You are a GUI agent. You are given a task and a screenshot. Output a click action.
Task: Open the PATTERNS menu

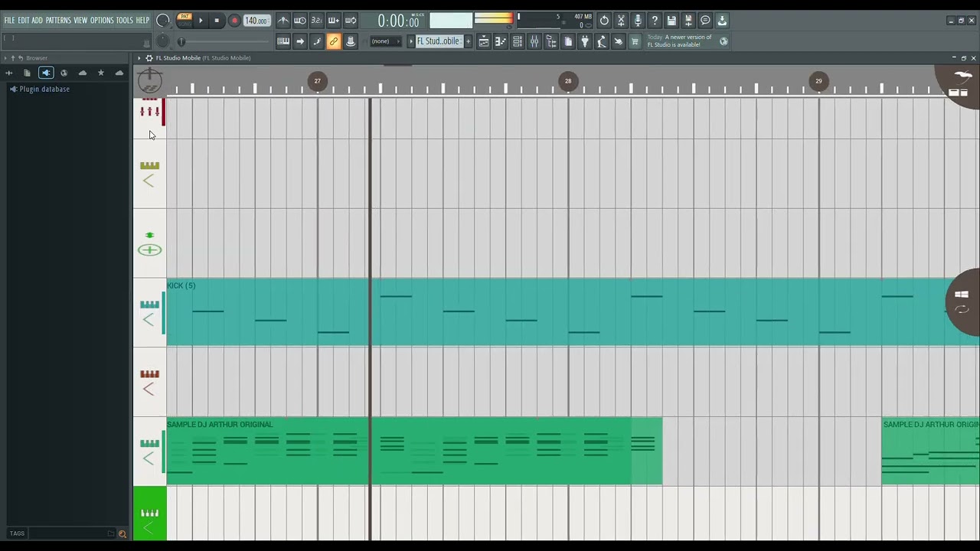pyautogui.click(x=58, y=20)
